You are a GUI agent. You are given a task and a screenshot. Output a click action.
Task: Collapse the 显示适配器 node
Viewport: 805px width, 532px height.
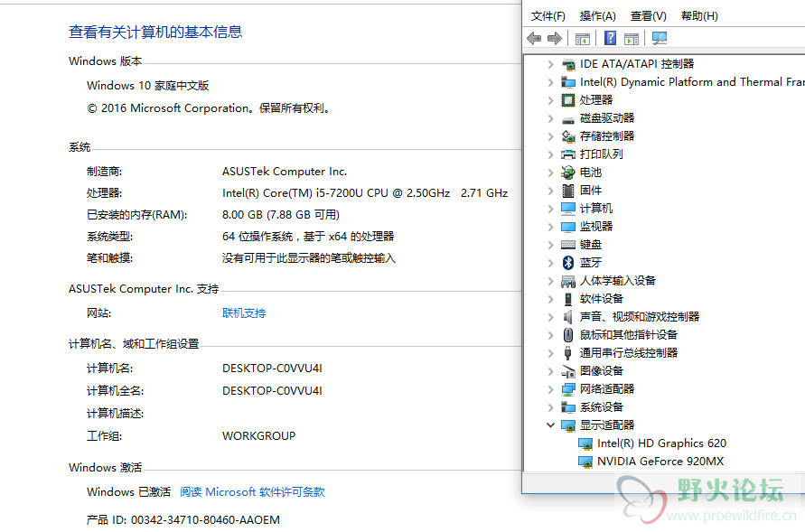(550, 425)
